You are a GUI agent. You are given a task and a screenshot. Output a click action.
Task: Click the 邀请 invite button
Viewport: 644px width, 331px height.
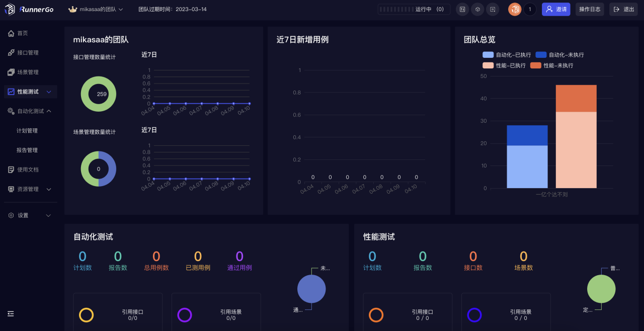click(556, 9)
